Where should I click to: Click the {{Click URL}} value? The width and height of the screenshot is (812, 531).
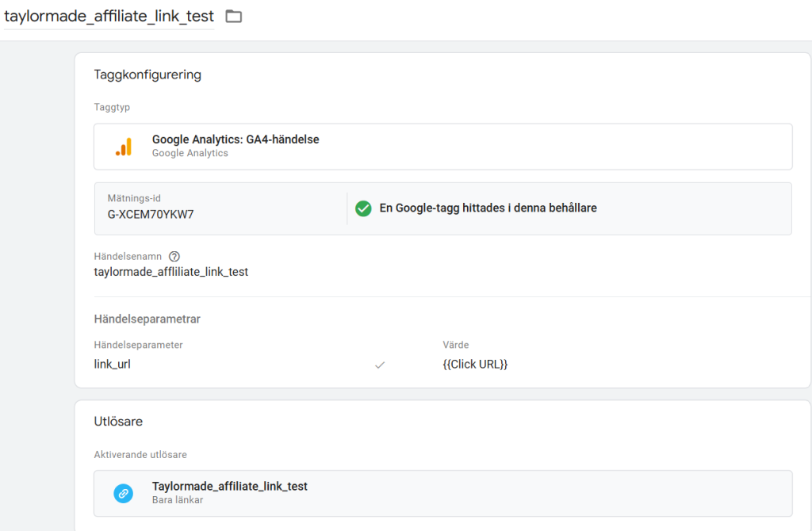[x=475, y=365]
